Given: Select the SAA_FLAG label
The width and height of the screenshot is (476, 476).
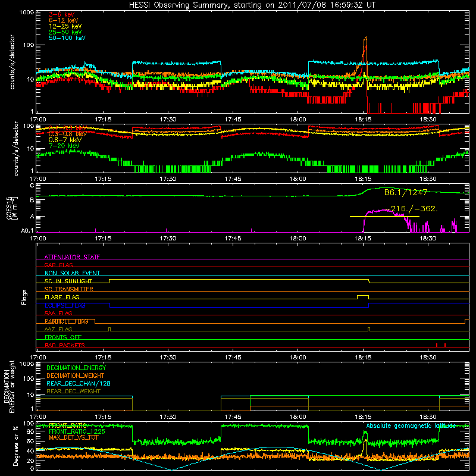Looking at the screenshot, I should [58, 313].
